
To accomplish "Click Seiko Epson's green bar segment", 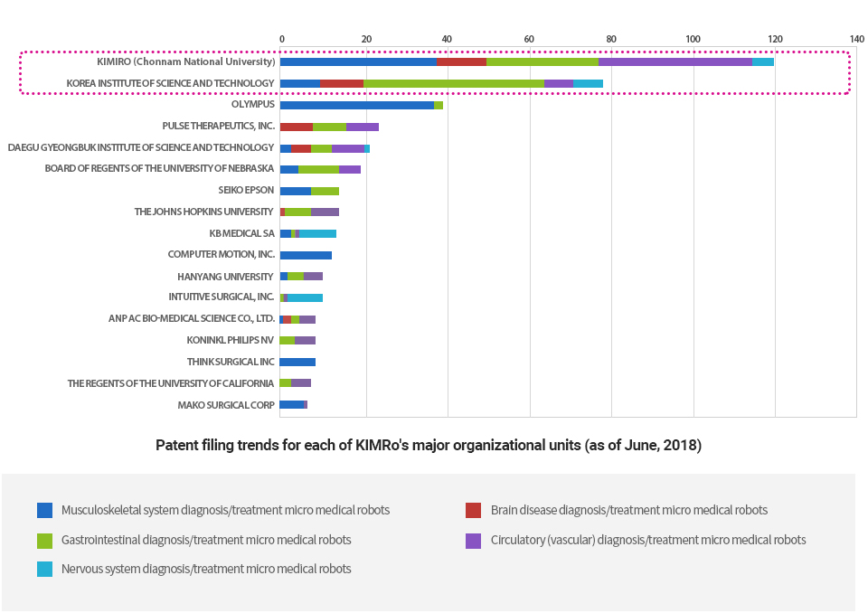I will (x=325, y=191).
